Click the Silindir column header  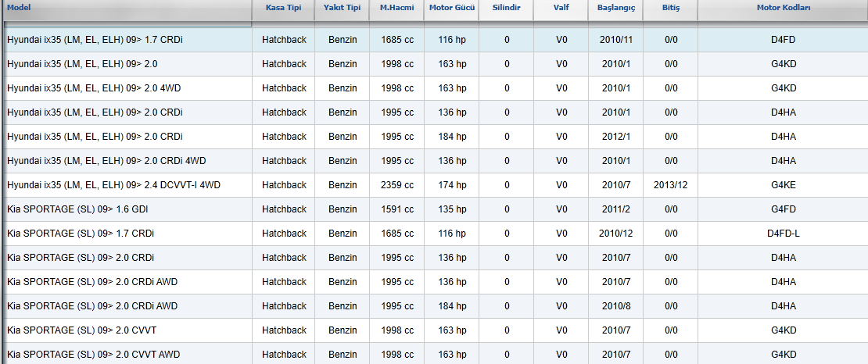coord(507,9)
